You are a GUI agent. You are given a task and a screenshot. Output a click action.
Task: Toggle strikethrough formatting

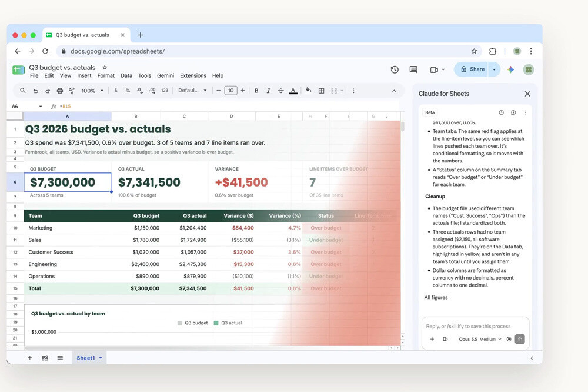point(280,91)
